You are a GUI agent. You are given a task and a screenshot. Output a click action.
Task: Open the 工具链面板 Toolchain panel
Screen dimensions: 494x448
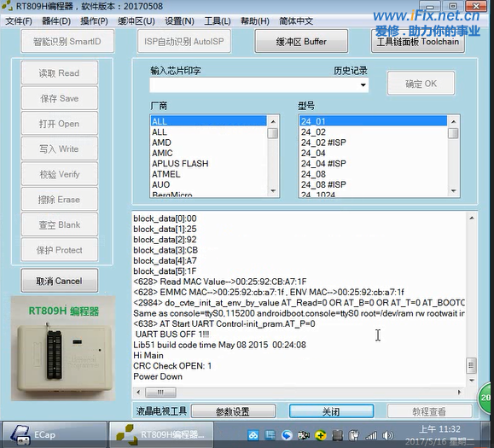[x=418, y=41]
